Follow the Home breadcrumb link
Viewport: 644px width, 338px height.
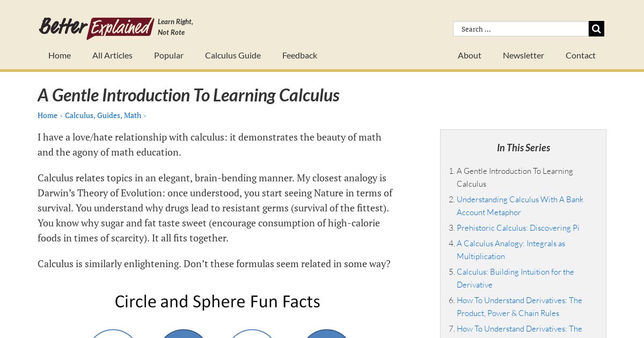point(47,115)
